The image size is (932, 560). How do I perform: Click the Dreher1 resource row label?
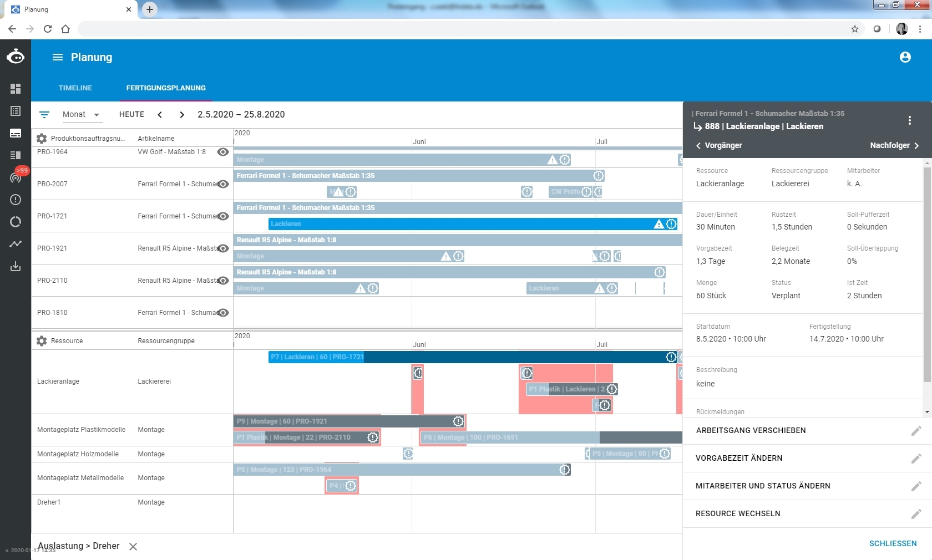(49, 503)
